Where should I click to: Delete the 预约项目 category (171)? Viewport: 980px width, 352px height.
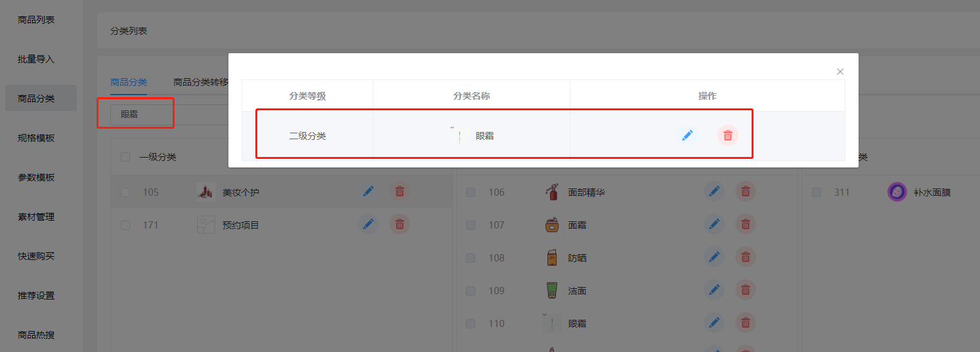click(x=400, y=225)
